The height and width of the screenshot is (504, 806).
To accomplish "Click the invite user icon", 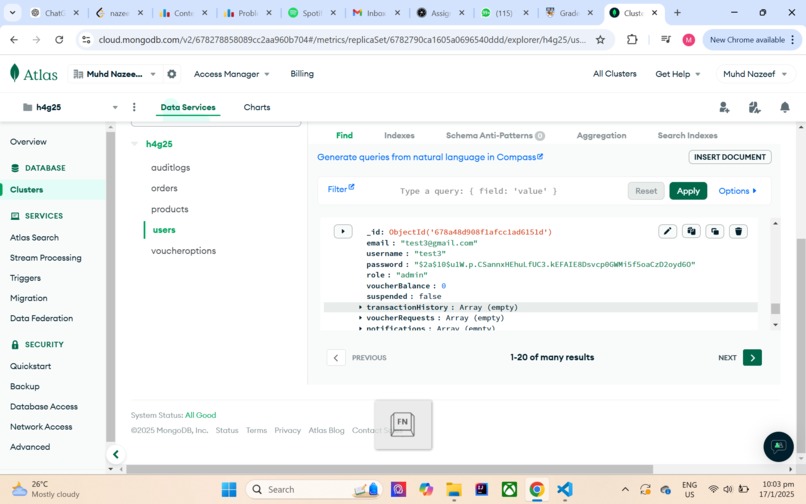I will point(724,107).
